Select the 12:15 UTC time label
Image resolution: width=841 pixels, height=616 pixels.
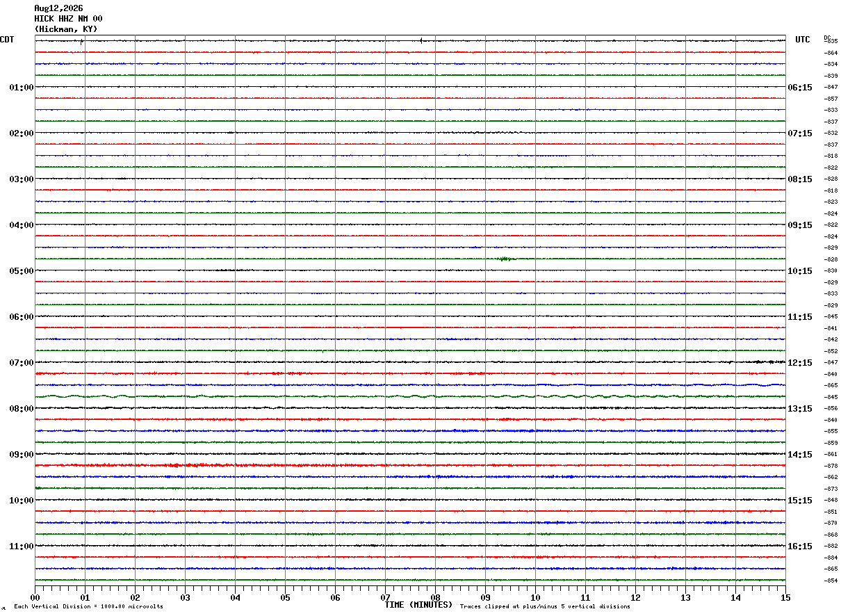click(x=799, y=363)
